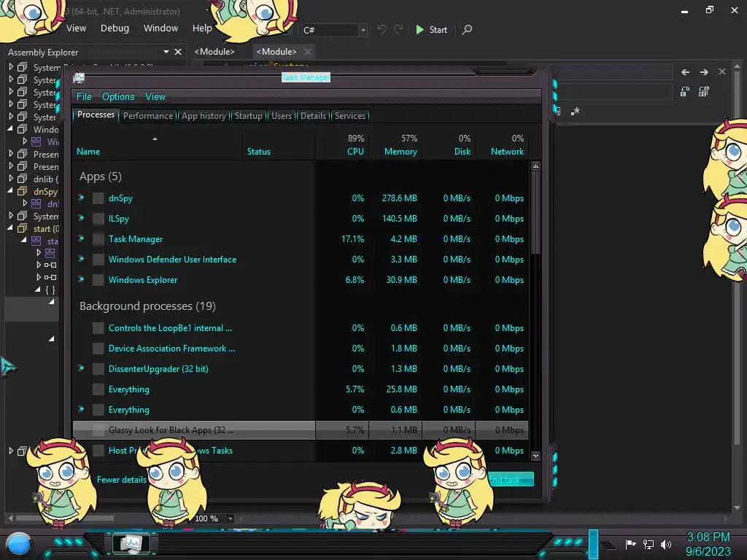Switch to the App history tab

click(204, 116)
